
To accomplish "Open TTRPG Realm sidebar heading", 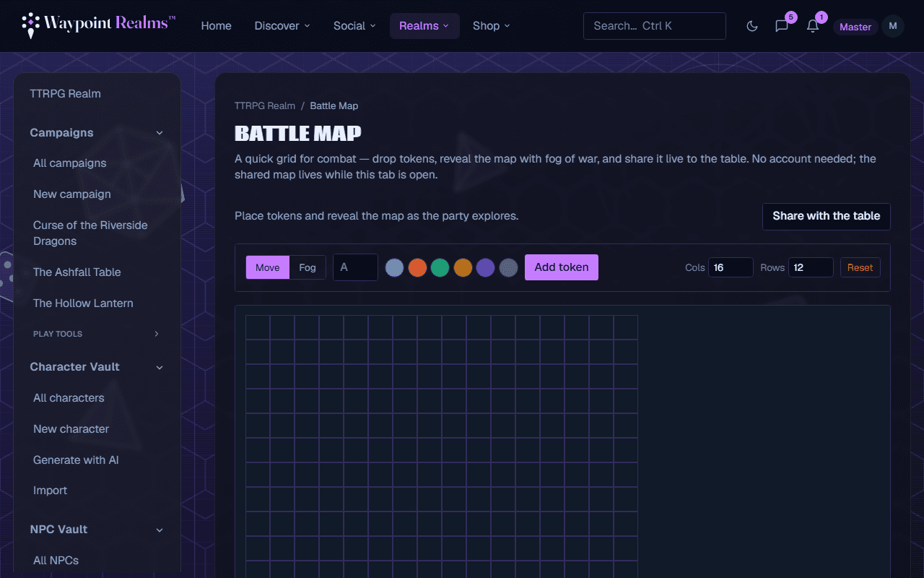I will [66, 94].
